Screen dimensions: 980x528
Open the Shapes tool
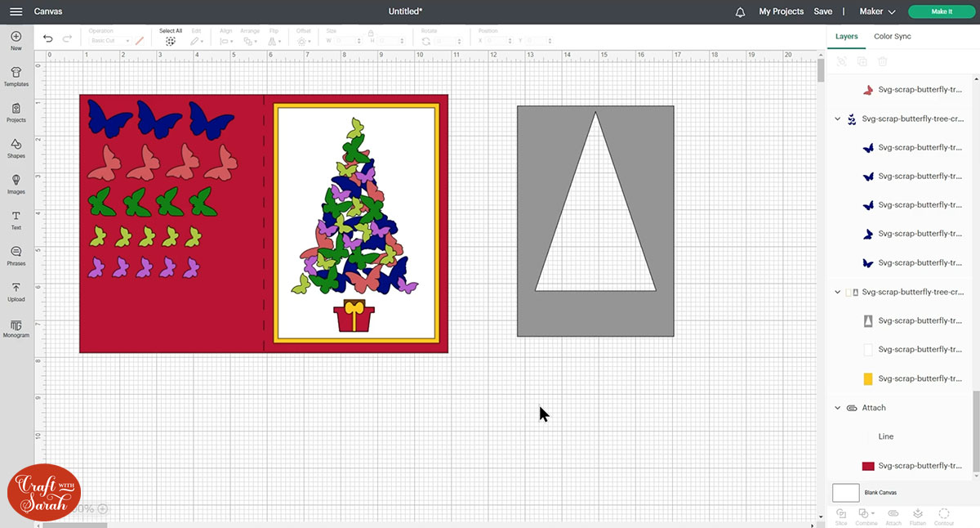pyautogui.click(x=16, y=149)
